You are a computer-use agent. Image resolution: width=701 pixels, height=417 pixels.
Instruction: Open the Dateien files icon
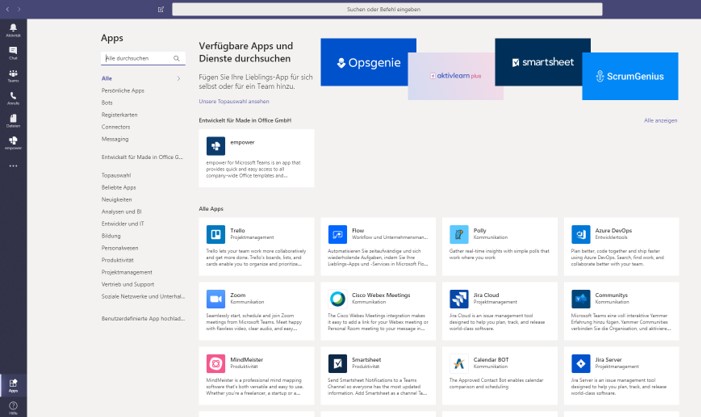13,120
